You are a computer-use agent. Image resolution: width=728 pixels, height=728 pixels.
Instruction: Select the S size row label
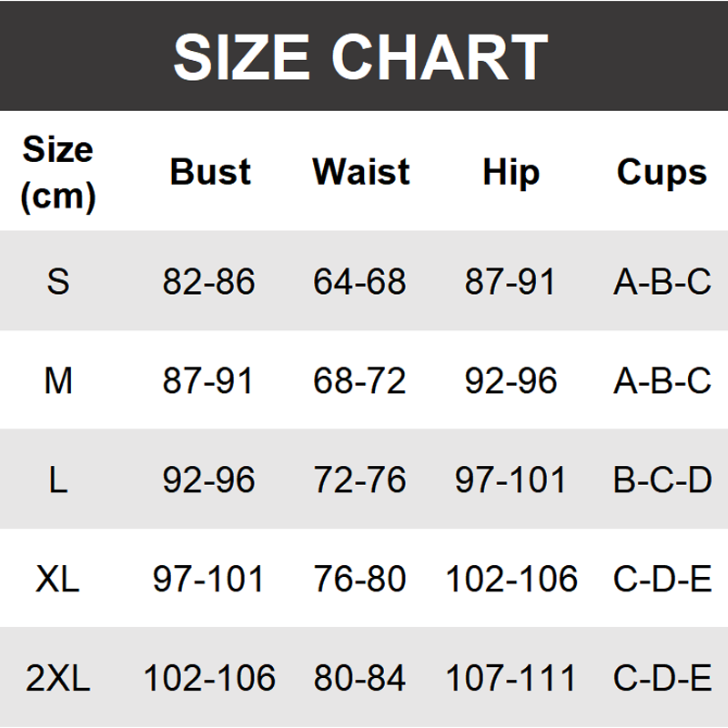point(58,281)
